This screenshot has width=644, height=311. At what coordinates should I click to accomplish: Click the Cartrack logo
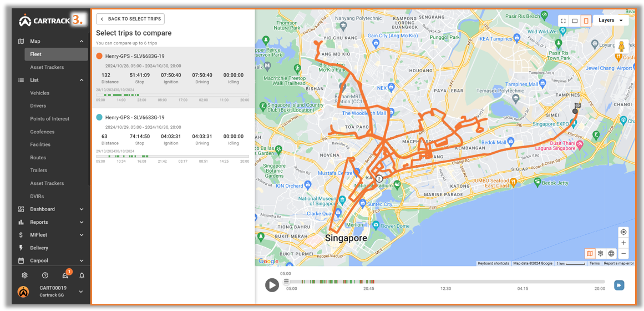[x=44, y=20]
